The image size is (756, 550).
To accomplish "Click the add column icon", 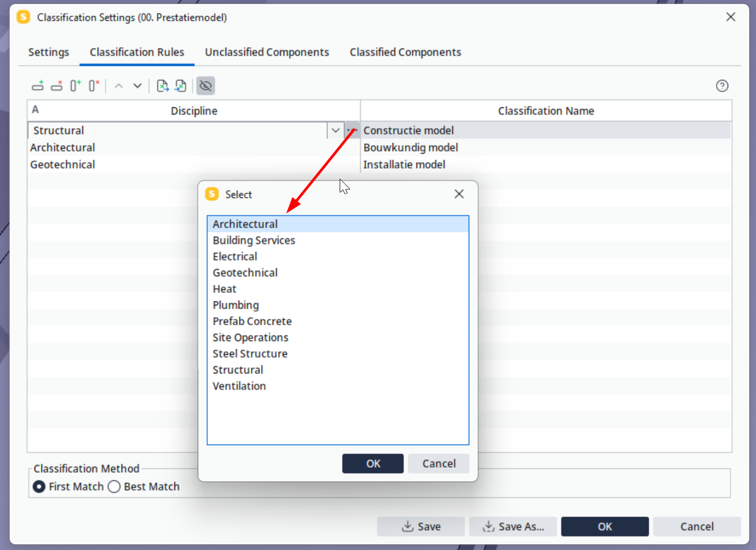I will coord(76,86).
